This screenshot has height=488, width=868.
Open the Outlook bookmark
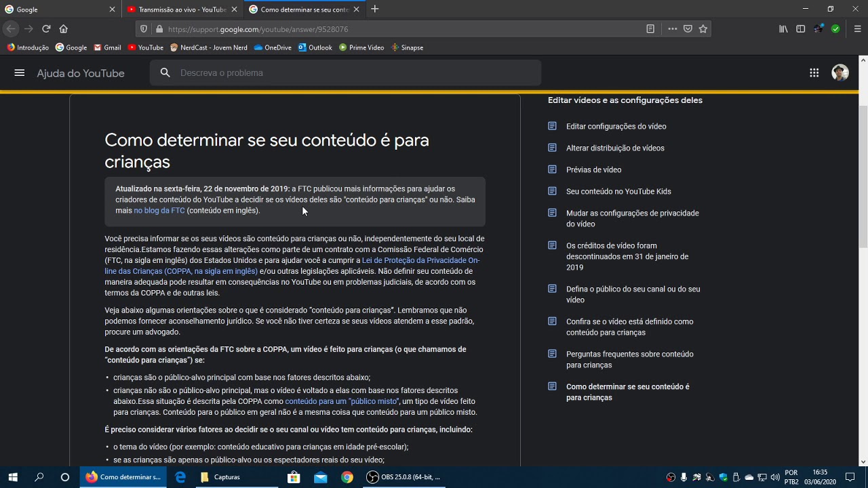(315, 47)
